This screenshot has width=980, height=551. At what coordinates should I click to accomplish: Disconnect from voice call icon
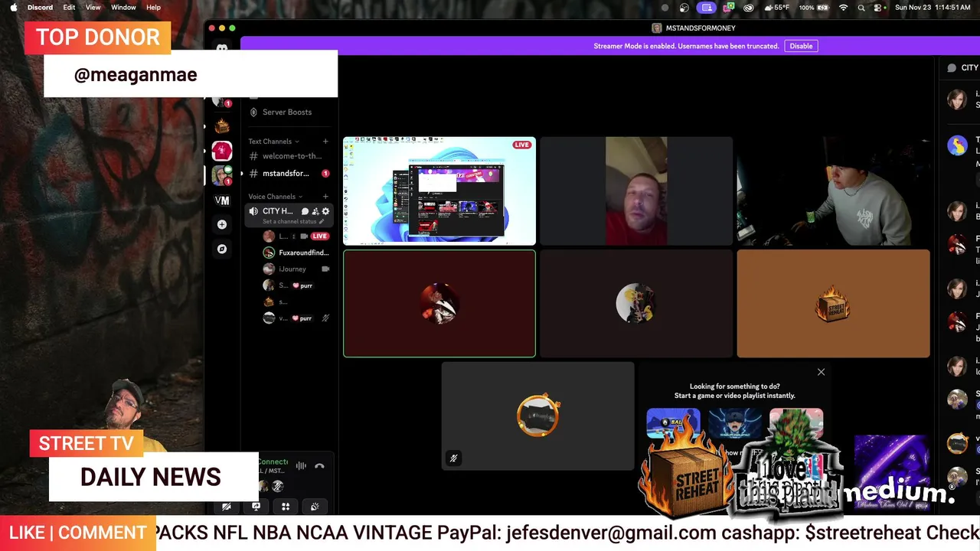click(x=319, y=465)
